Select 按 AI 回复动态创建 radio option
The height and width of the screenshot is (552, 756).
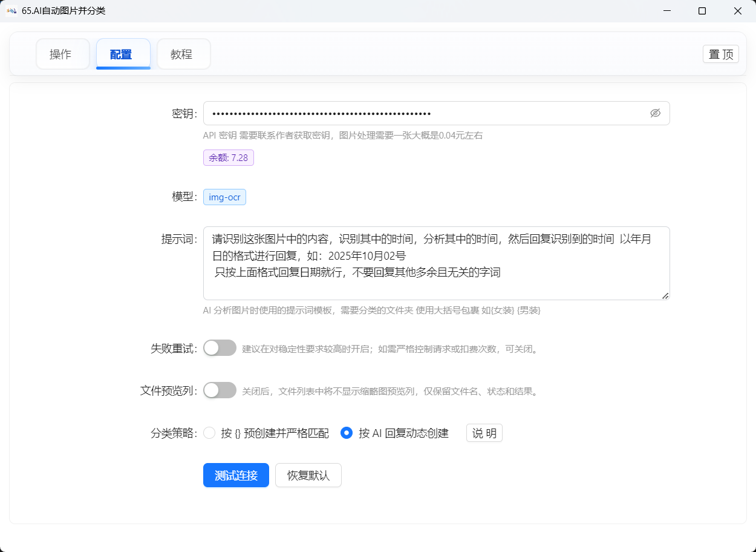347,433
